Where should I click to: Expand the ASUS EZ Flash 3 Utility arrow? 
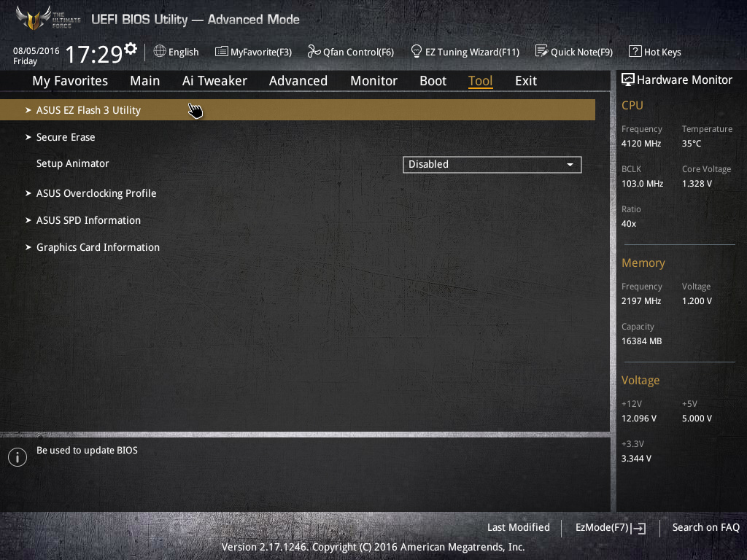(28, 110)
